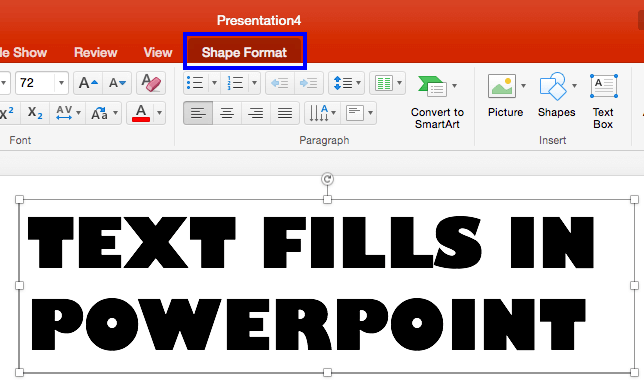Image resolution: width=644 pixels, height=392 pixels.
Task: Switch to the Review tab
Action: point(95,52)
